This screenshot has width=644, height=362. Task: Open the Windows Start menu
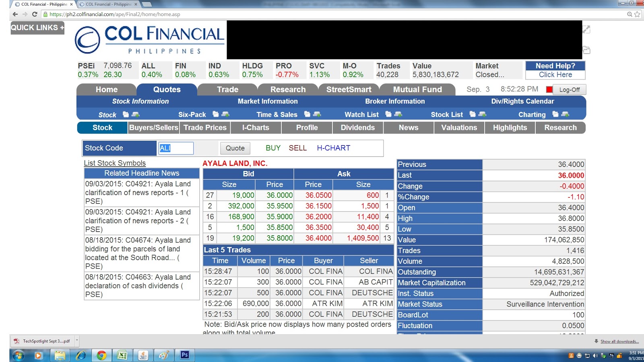click(x=19, y=355)
